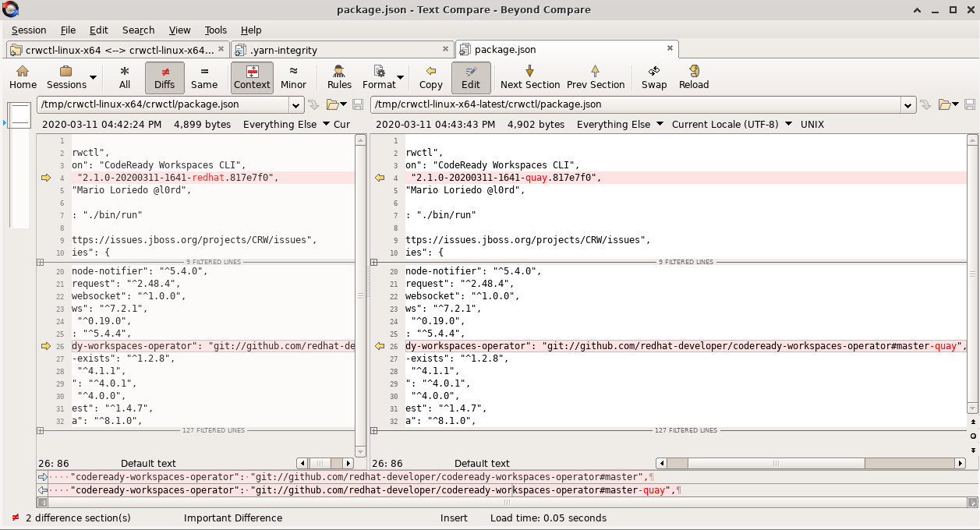Expand the Format dropdown arrow
The height and width of the screenshot is (530, 980).
tap(401, 77)
